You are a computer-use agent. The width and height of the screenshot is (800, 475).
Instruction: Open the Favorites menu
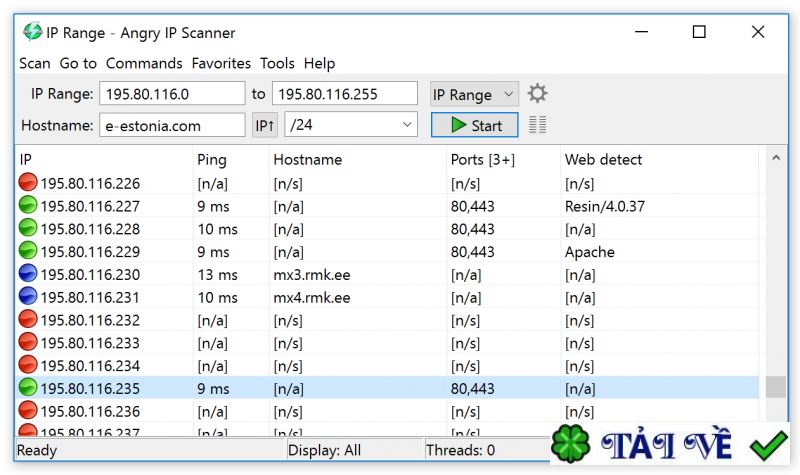(x=221, y=63)
